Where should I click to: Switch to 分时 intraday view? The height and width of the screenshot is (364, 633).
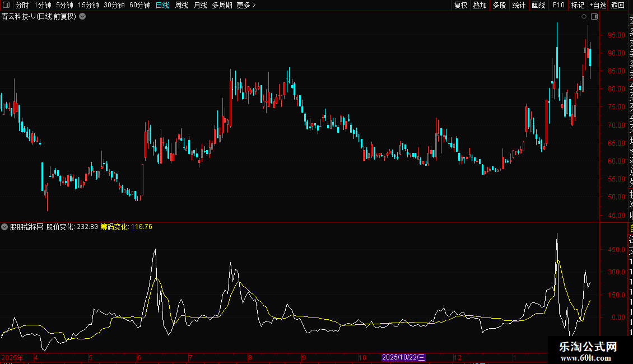pos(22,5)
